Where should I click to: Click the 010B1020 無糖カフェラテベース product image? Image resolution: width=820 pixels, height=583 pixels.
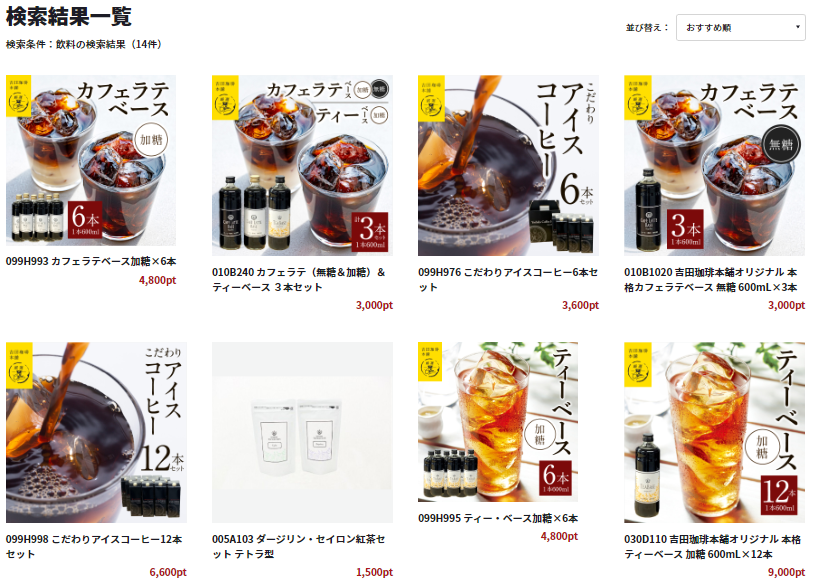point(714,165)
